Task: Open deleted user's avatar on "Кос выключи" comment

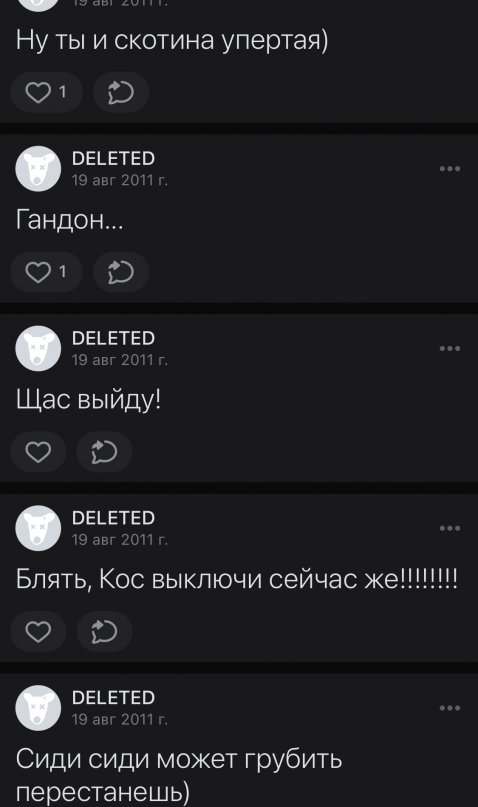Action: click(x=38, y=528)
